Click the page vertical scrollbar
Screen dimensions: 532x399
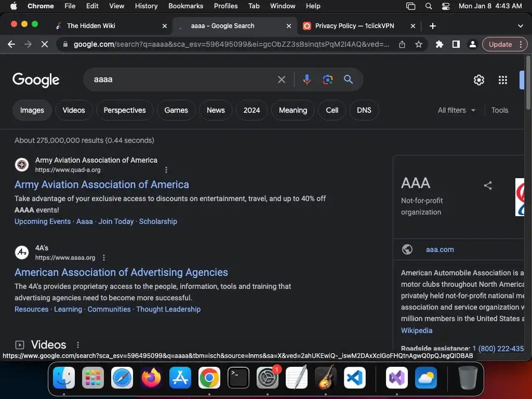528,83
